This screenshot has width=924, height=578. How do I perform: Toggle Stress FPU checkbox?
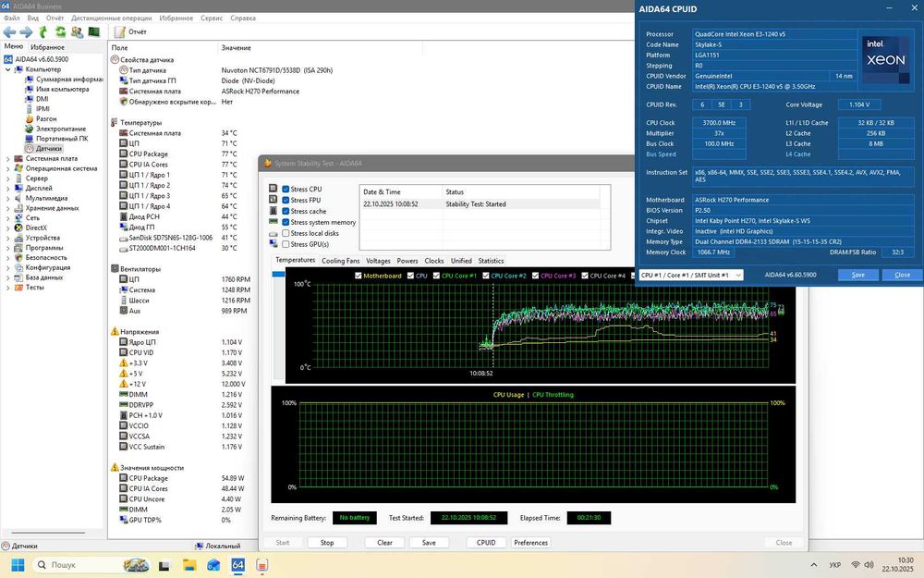pos(286,201)
